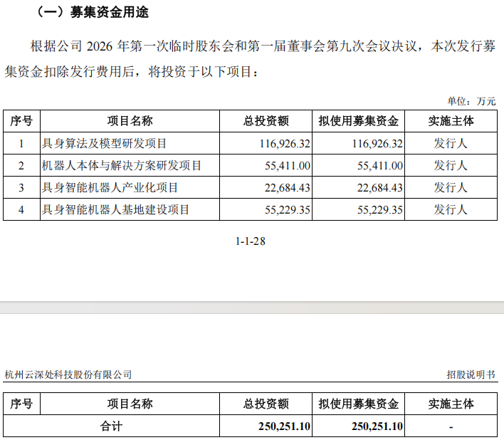504x440 pixels.
Task: Click the 序号 header in the first table
Action: pyautogui.click(x=21, y=121)
